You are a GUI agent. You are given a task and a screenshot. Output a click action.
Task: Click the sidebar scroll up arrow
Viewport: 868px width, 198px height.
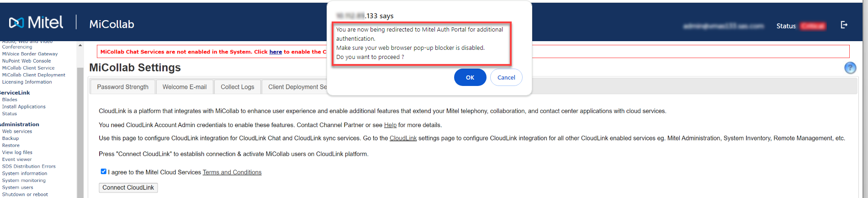pyautogui.click(x=80, y=45)
